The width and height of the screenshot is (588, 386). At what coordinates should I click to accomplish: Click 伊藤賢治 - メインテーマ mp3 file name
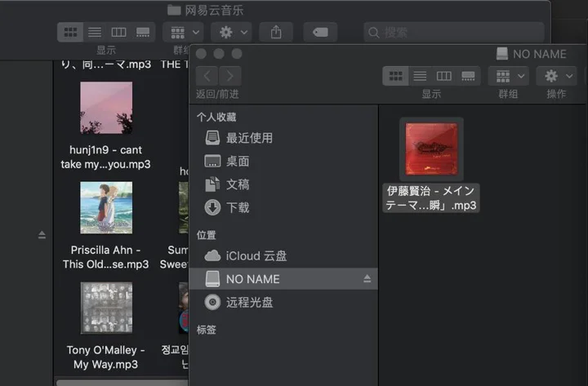coord(431,197)
